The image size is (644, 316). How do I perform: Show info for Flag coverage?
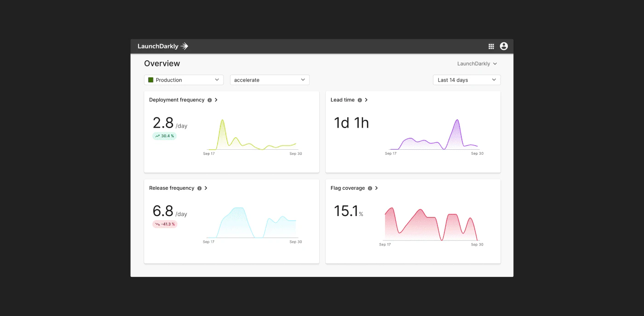(370, 188)
